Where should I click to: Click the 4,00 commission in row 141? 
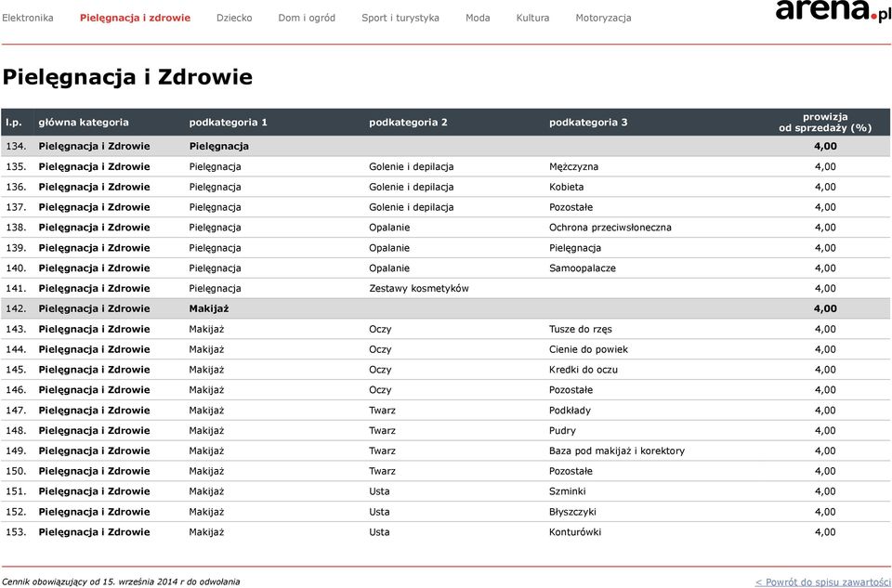pos(825,288)
